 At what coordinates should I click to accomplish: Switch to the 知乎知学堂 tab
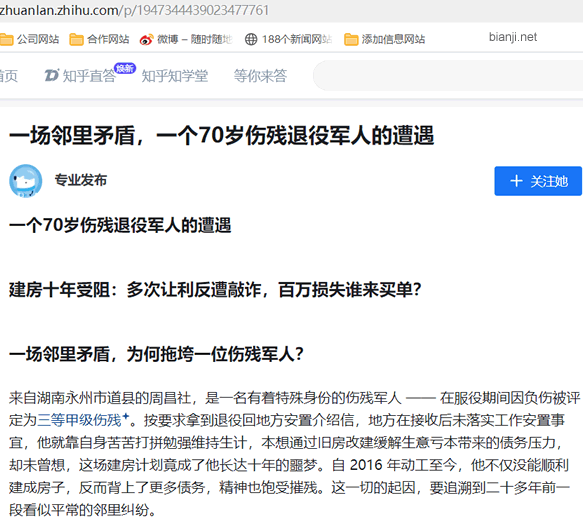175,76
